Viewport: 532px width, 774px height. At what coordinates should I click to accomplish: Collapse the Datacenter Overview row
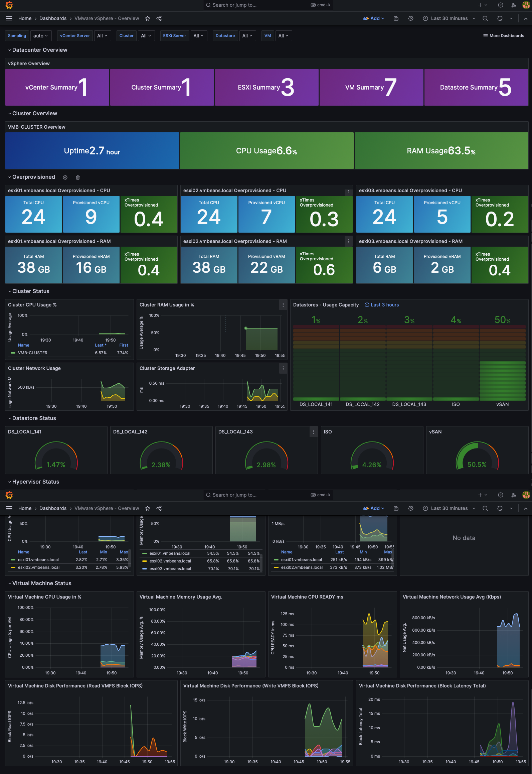click(x=37, y=50)
